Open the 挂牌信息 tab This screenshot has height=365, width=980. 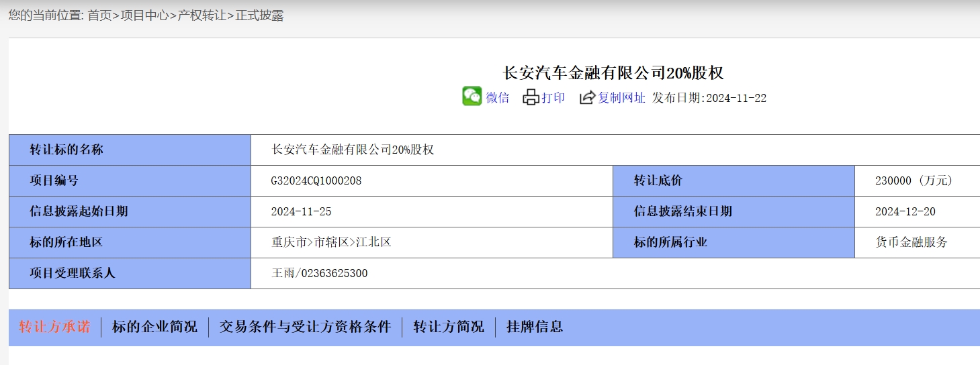(x=535, y=327)
